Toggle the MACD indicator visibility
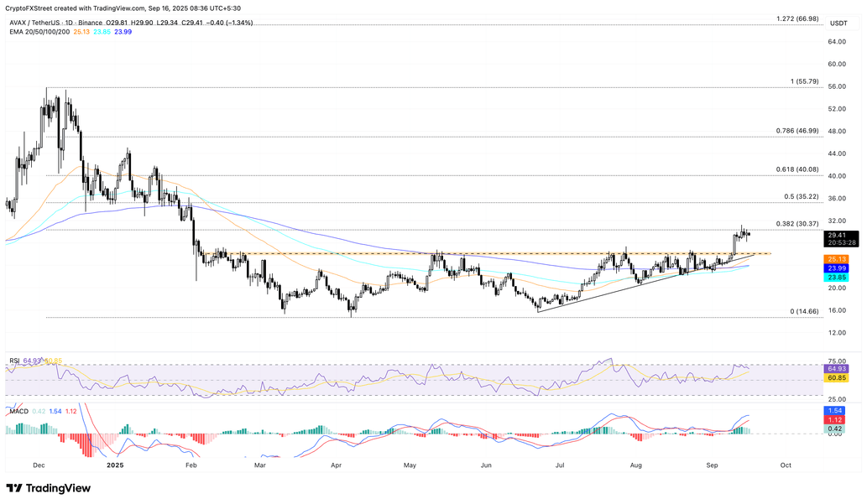This screenshot has width=867, height=504. pos(18,412)
